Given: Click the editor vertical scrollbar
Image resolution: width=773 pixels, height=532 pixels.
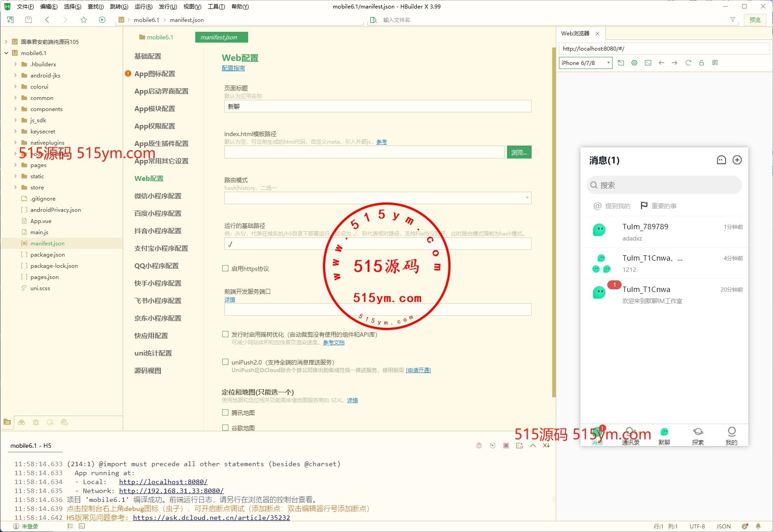Looking at the screenshot, I should [x=554, y=224].
